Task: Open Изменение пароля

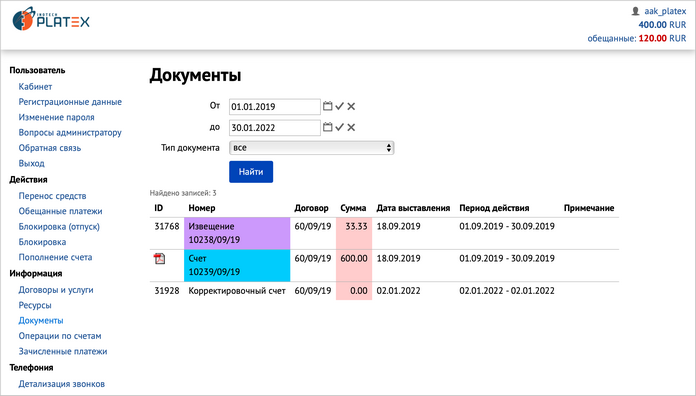Action: pos(56,117)
